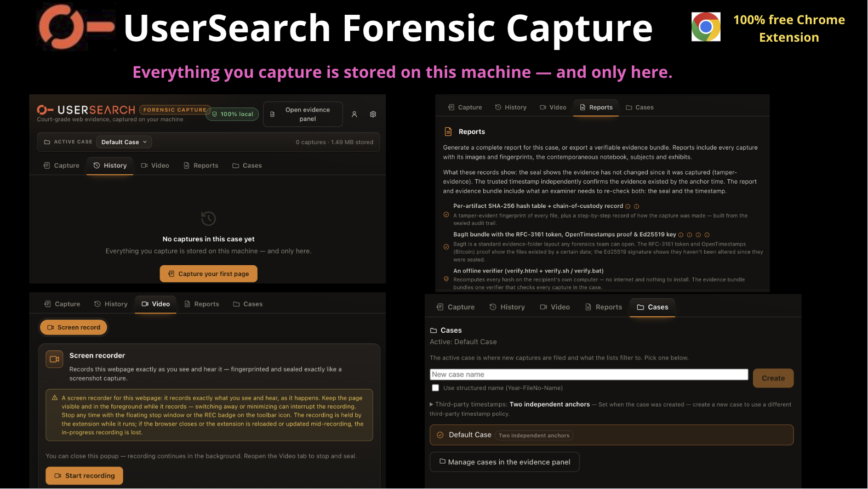Select the Screen record pill button
The height and width of the screenshot is (489, 868).
[74, 328]
